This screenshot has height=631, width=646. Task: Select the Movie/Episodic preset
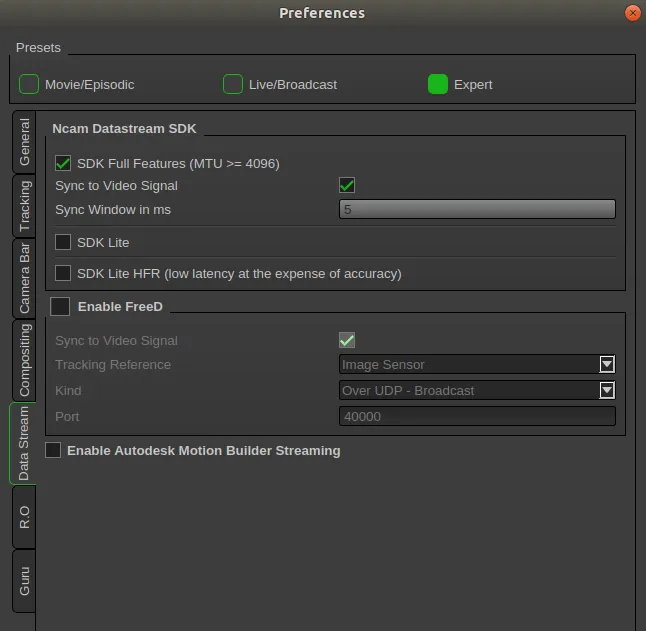(x=29, y=84)
